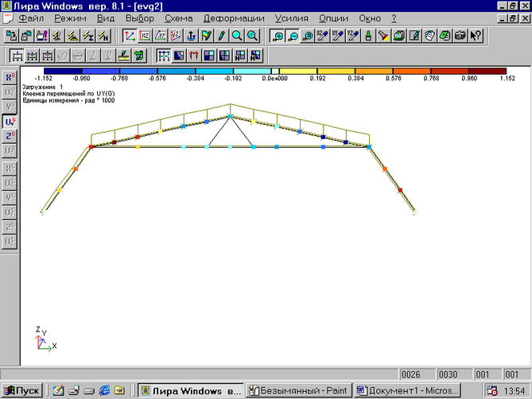Open the Пуск start button
This screenshot has height=399, width=532.
21,390
